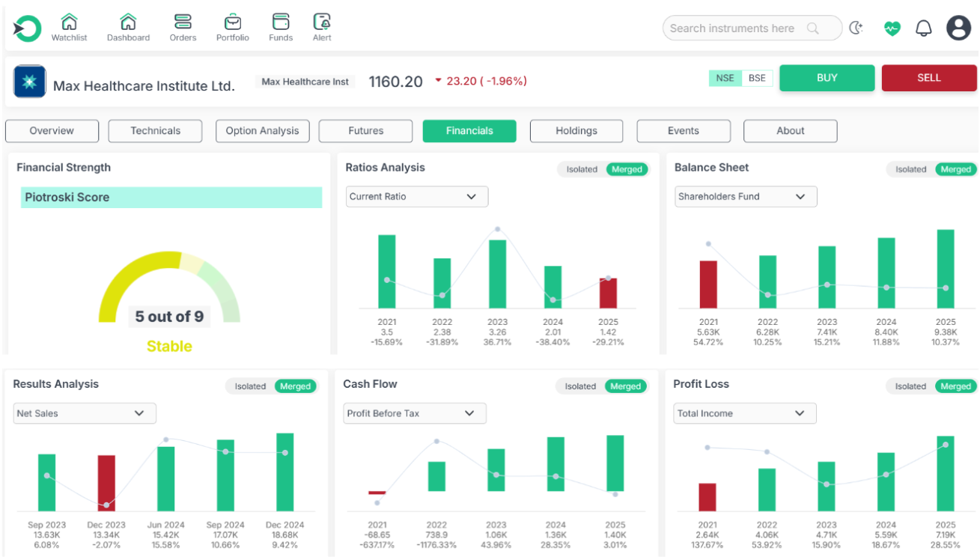Set Balance Sheet to Isolated view
The image size is (980, 560).
coord(910,169)
